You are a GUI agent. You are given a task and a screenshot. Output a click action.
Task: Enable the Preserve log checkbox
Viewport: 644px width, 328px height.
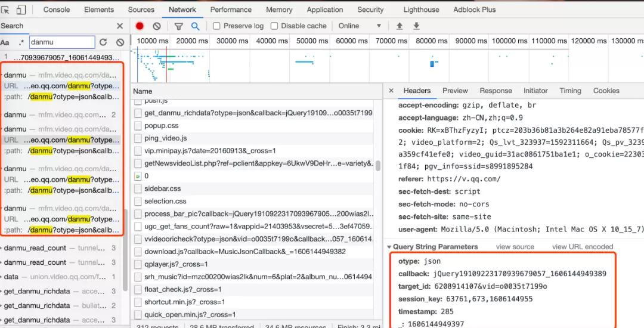point(216,26)
